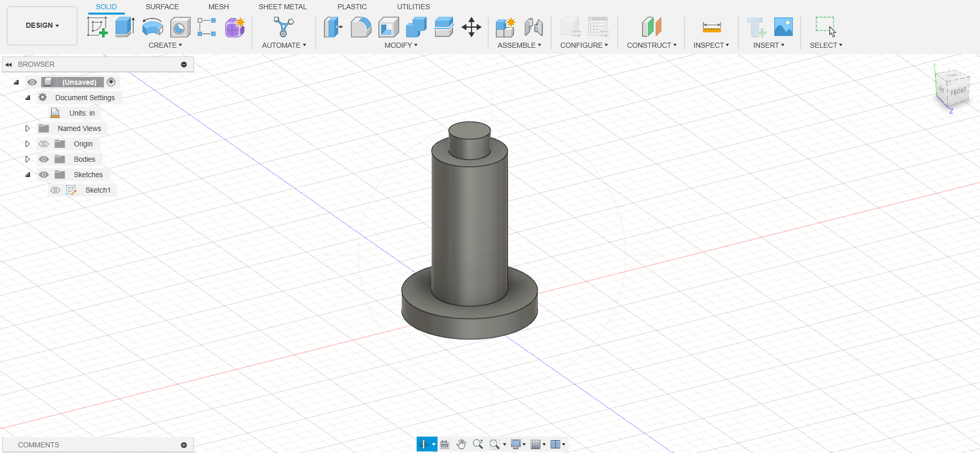The height and width of the screenshot is (453, 980).
Task: Select the Offset Plane construct tool
Action: pyautogui.click(x=652, y=27)
